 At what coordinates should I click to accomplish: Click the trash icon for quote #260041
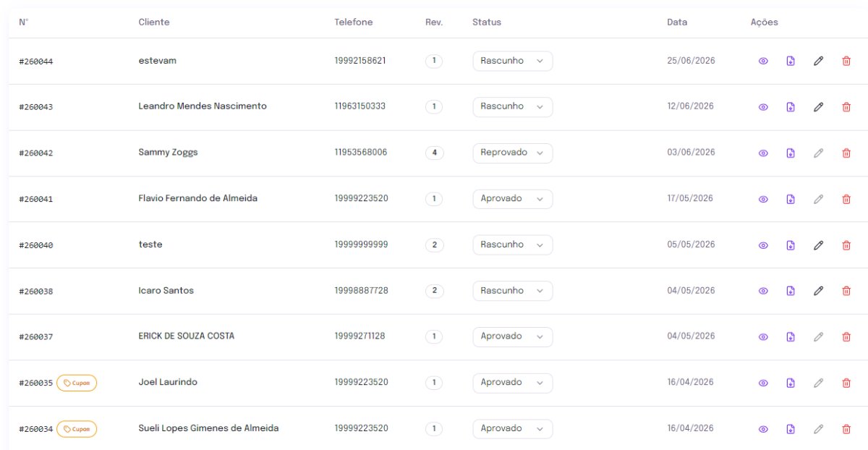point(846,199)
